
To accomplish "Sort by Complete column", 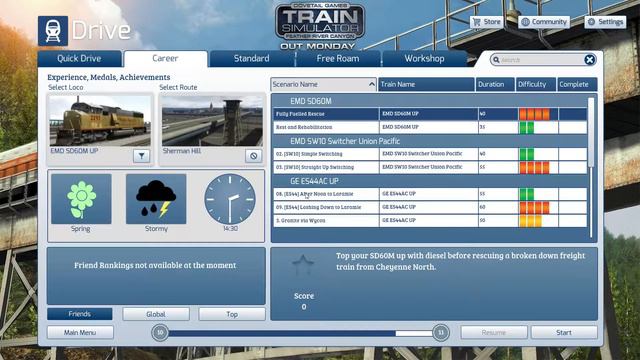I will click(x=577, y=84).
